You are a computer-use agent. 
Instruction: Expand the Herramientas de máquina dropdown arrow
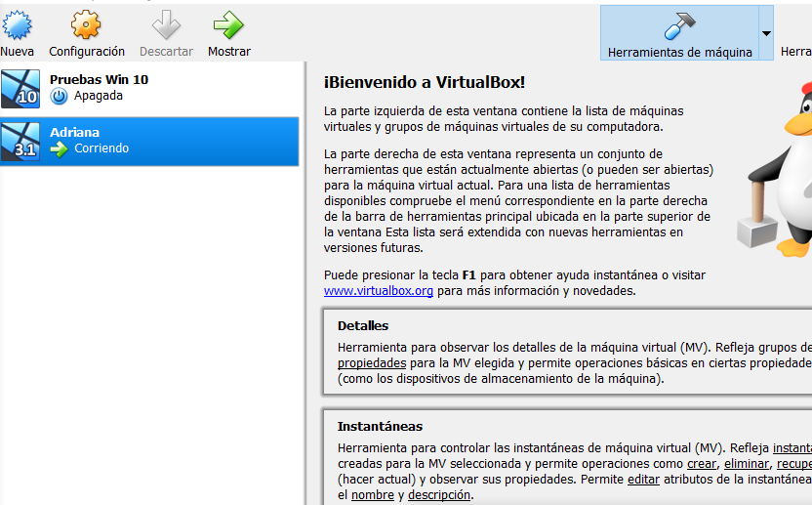tap(765, 32)
